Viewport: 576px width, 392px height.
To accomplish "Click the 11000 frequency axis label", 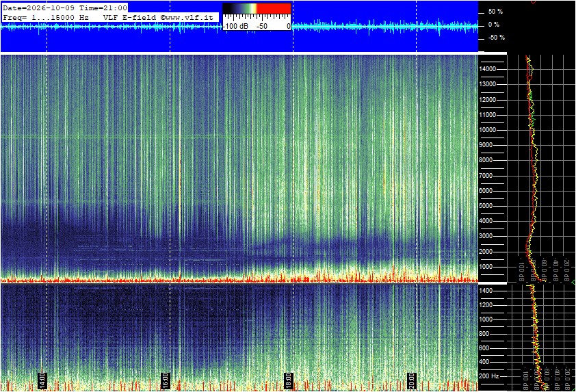I will [488, 115].
